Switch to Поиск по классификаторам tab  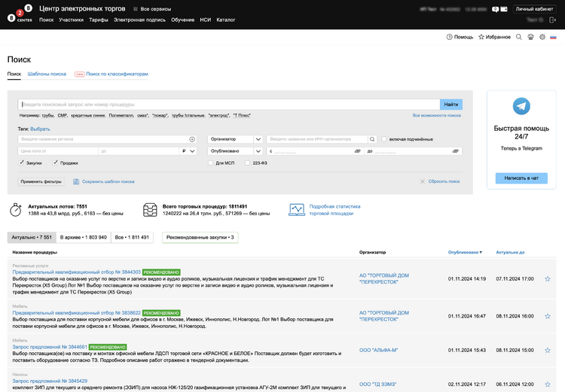[117, 74]
